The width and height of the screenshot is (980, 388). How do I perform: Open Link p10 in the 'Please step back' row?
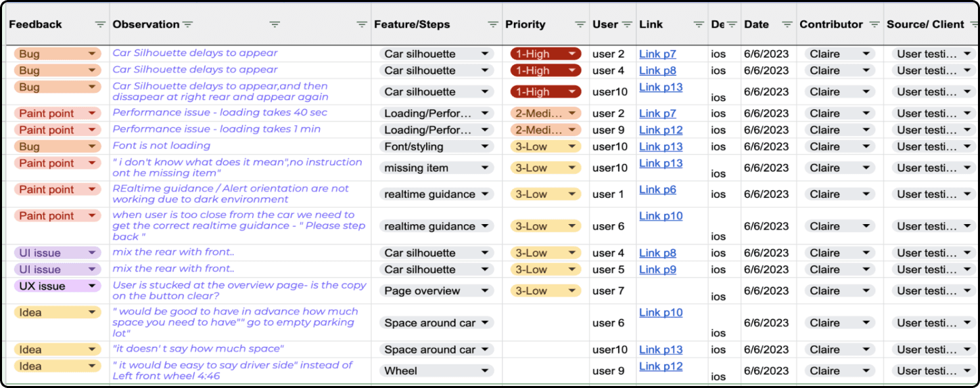click(661, 216)
